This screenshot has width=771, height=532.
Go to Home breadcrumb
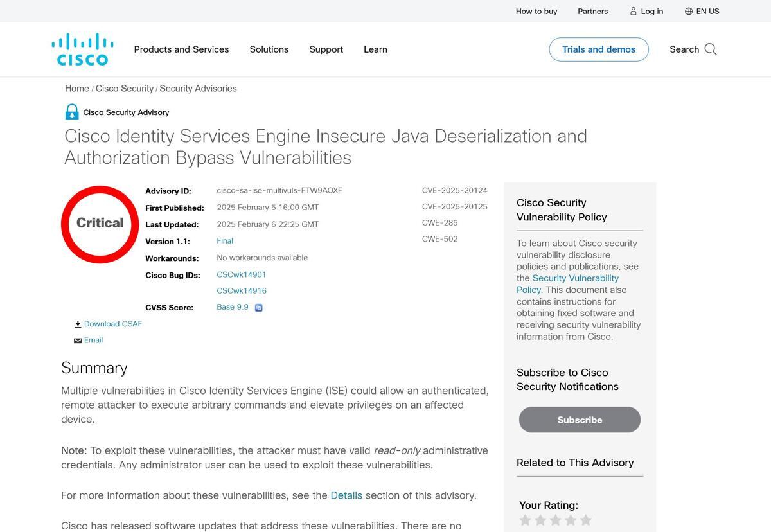(77, 89)
